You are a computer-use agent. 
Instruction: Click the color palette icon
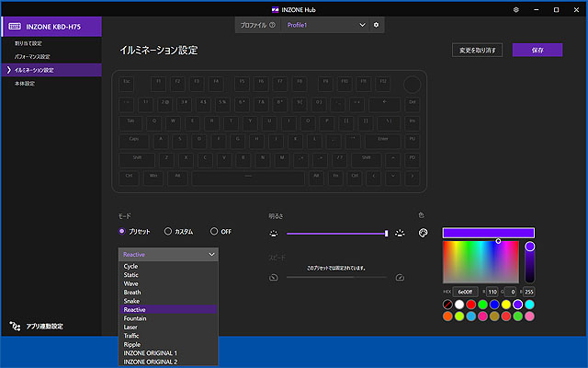point(423,233)
